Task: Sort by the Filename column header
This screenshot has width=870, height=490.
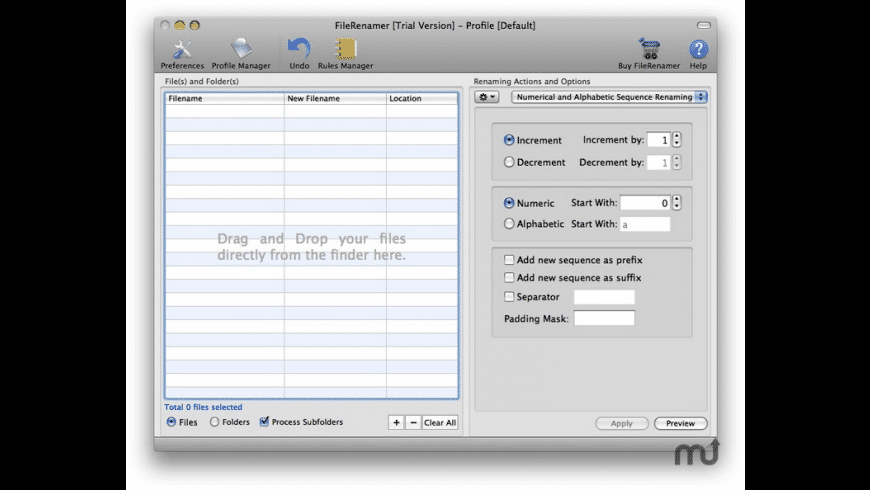Action: point(225,98)
